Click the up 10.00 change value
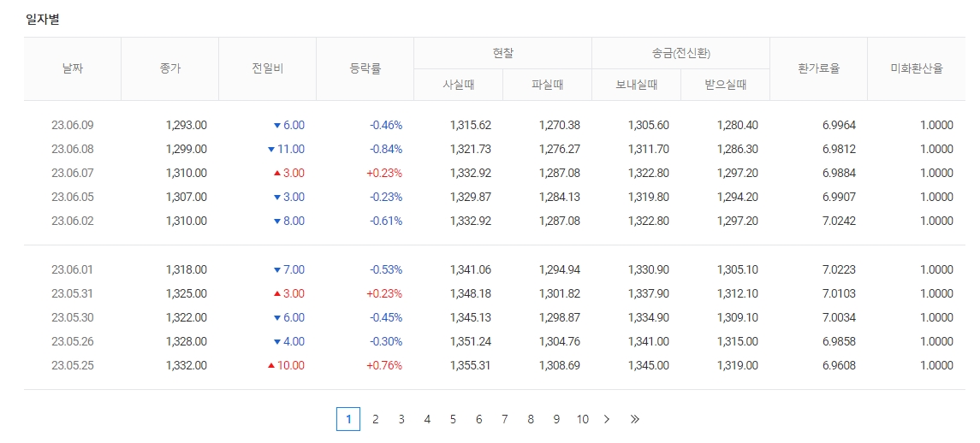 (286, 365)
